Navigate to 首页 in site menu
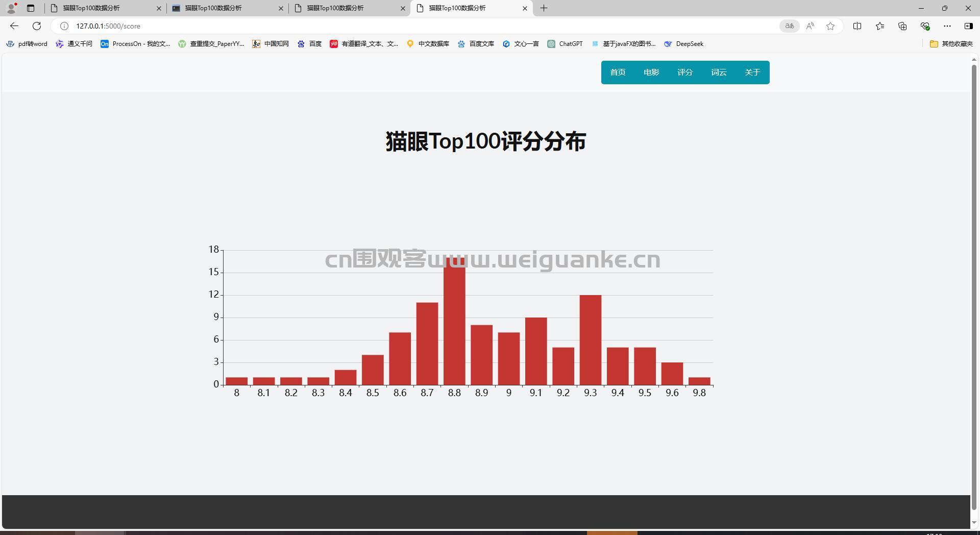 point(618,72)
